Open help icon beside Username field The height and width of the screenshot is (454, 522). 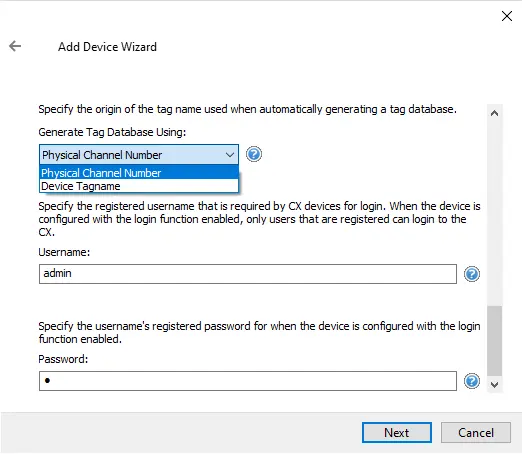(x=472, y=274)
